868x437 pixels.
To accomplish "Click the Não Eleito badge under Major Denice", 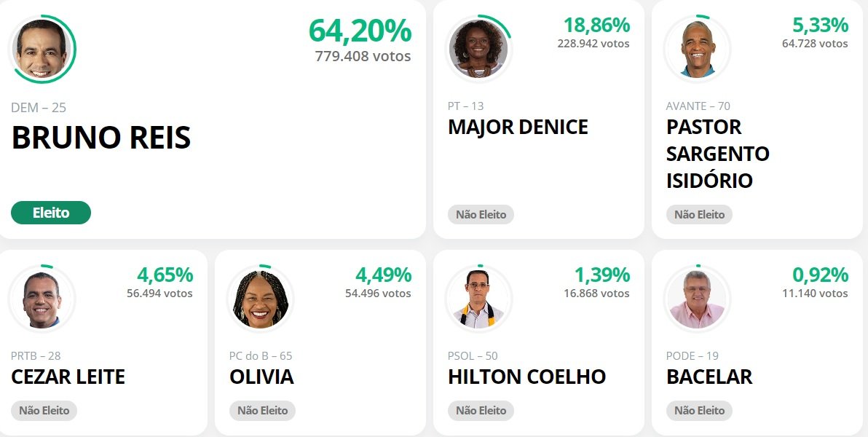I will pyautogui.click(x=481, y=215).
